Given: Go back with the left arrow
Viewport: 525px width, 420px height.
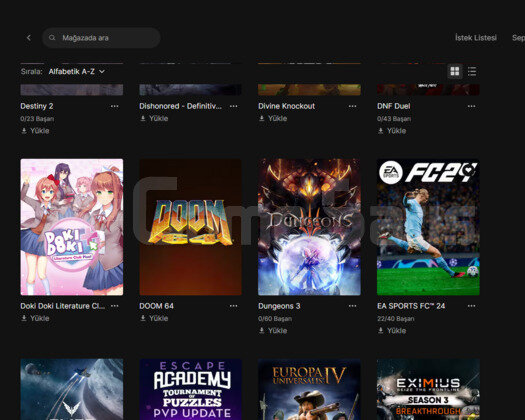Looking at the screenshot, I should coord(29,38).
